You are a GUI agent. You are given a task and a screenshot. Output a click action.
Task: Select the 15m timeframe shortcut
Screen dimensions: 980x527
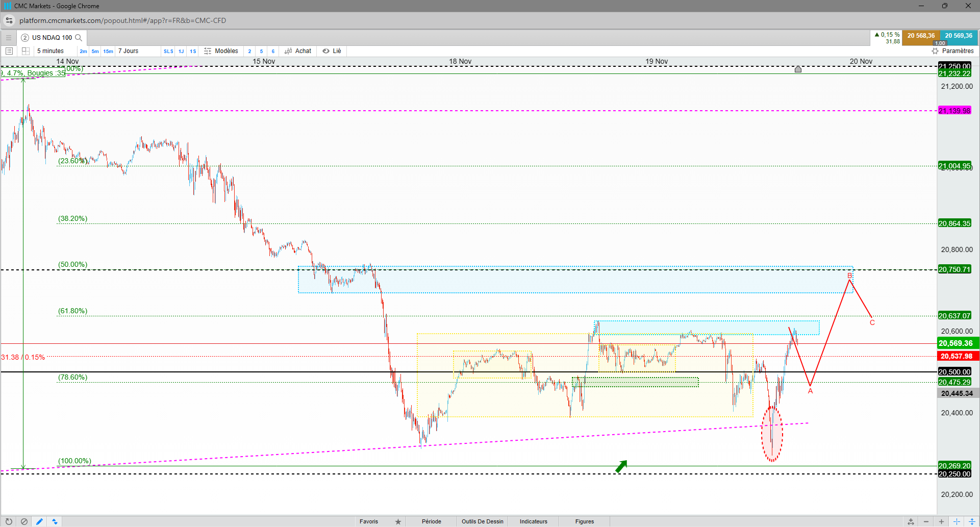[108, 51]
